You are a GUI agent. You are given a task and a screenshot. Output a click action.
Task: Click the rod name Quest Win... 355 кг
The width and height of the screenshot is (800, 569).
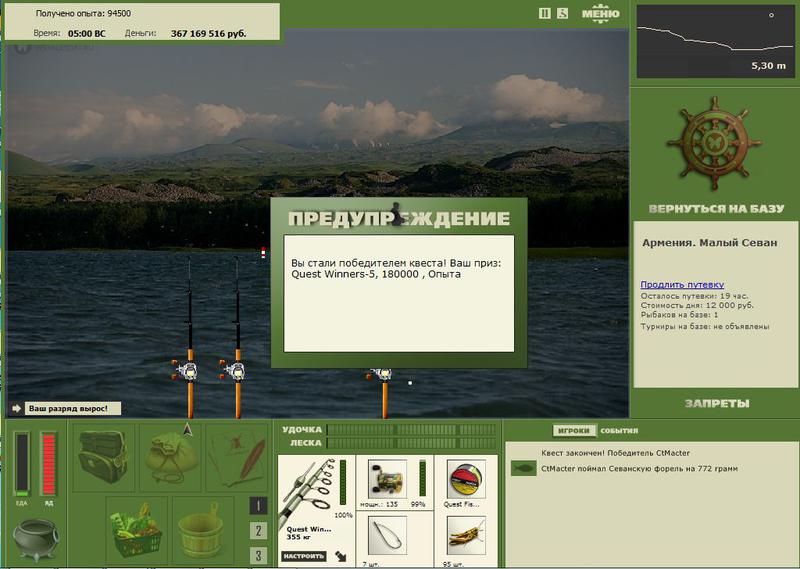(x=309, y=533)
